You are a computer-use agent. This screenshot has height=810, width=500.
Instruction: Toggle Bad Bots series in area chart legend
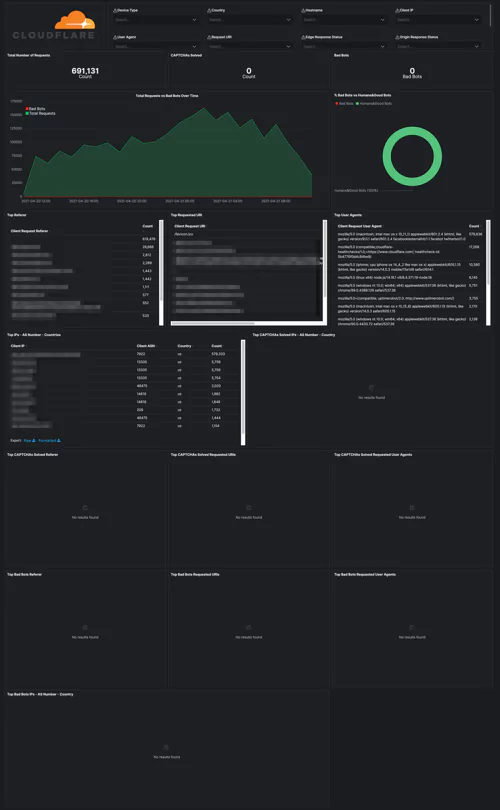36,109
